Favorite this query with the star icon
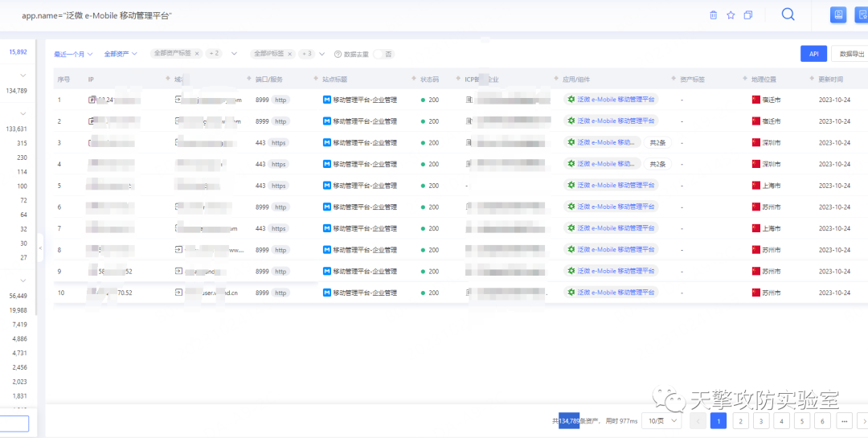This screenshot has height=438, width=868. coord(731,15)
